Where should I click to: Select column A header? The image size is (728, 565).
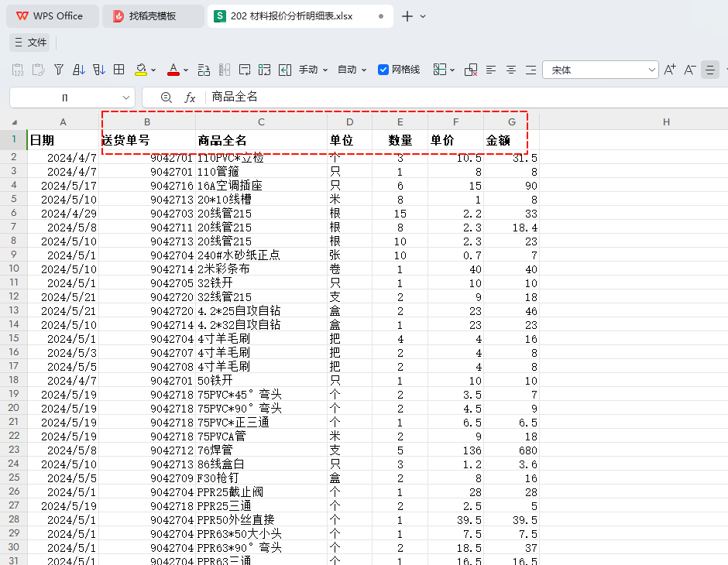click(x=64, y=122)
